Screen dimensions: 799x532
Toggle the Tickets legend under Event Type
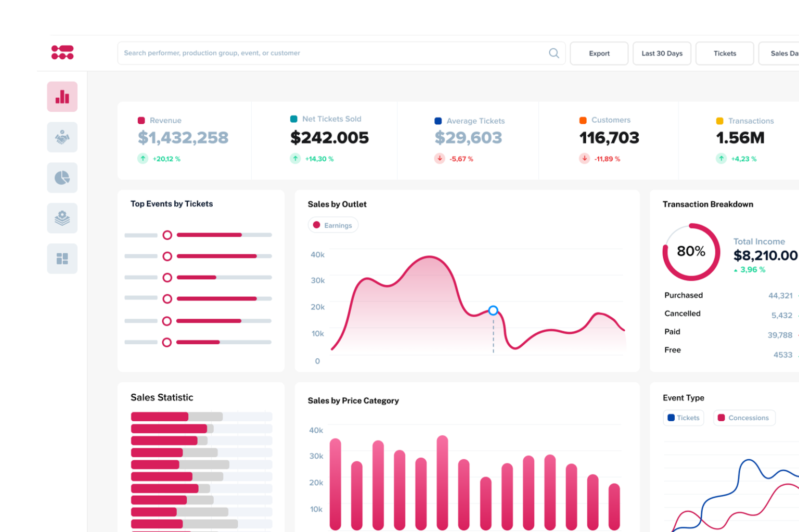coord(683,418)
